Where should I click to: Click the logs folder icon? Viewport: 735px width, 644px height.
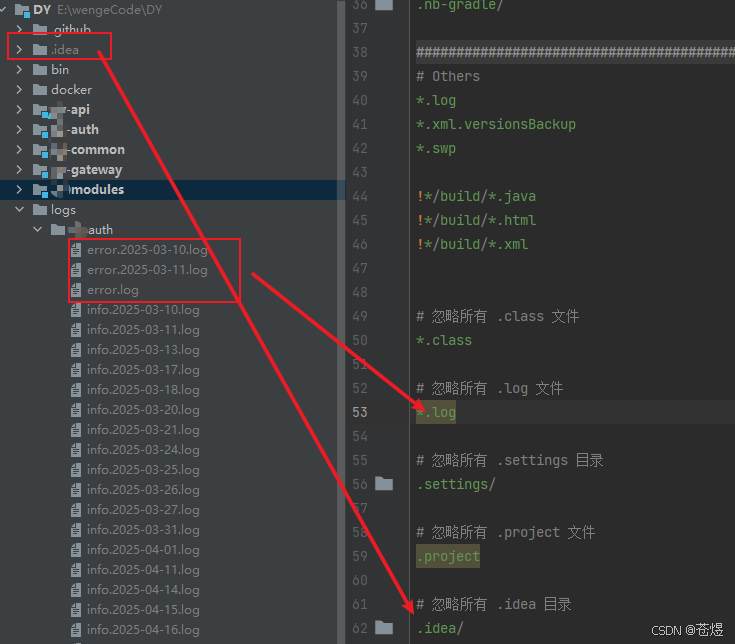(x=40, y=210)
